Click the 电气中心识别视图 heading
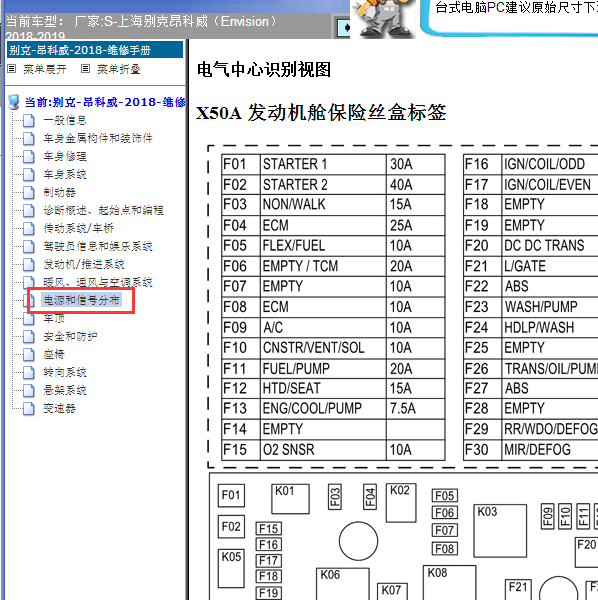Viewport: 598px width, 600px height. [264, 70]
